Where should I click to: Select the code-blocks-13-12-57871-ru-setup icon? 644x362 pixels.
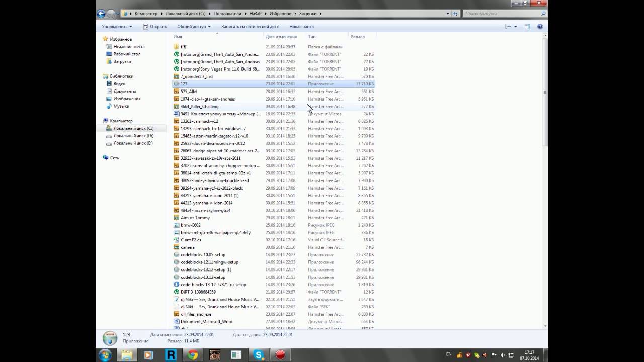coord(177,285)
